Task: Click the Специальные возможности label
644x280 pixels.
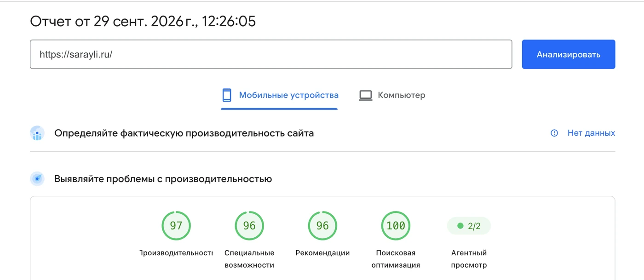Action: tap(249, 259)
